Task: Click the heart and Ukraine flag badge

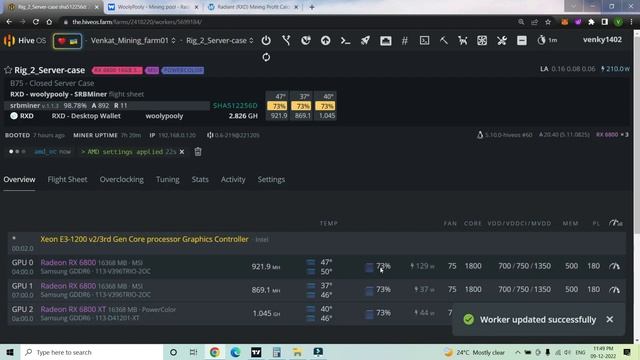Action: 67,41
